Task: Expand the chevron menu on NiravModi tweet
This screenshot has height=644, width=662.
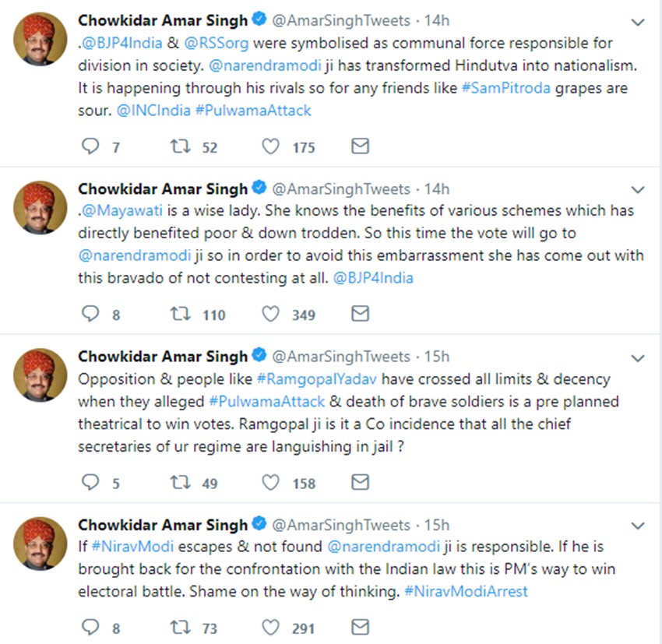Action: [638, 526]
